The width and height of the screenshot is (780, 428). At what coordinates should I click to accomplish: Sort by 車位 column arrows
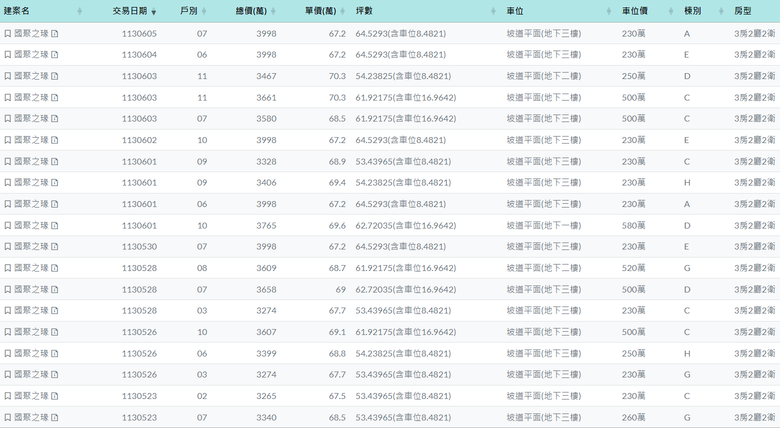click(x=609, y=11)
